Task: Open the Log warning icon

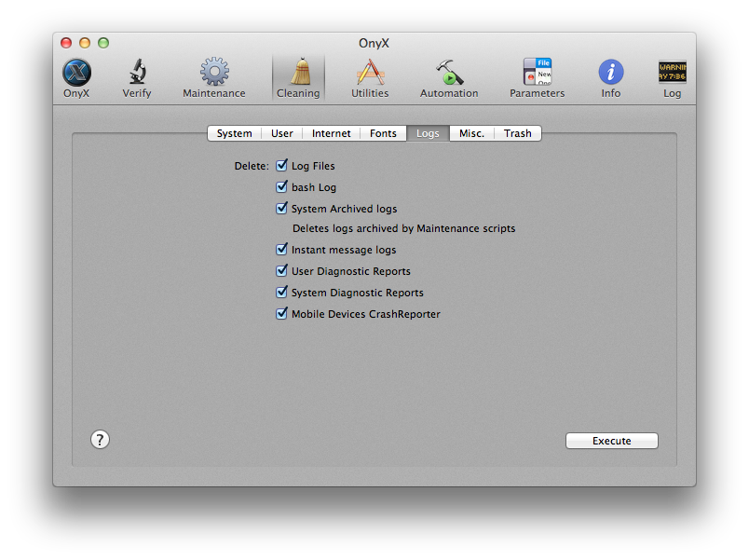Action: coord(672,73)
